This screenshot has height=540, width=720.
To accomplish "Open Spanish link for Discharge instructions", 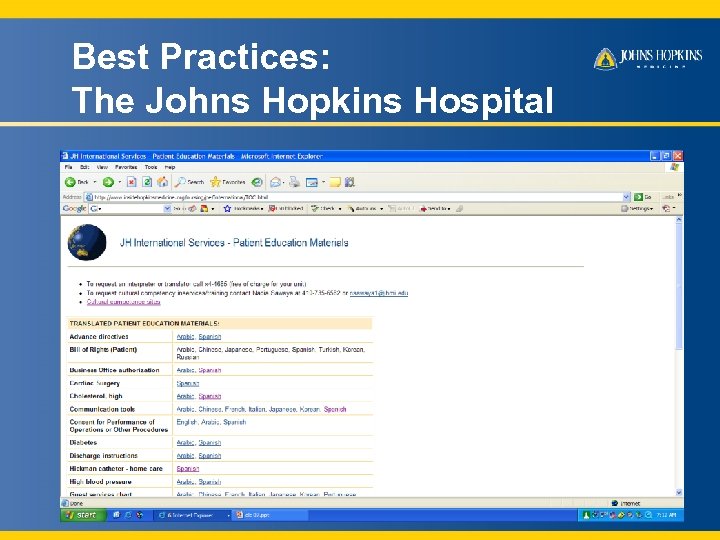I will pos(210,456).
